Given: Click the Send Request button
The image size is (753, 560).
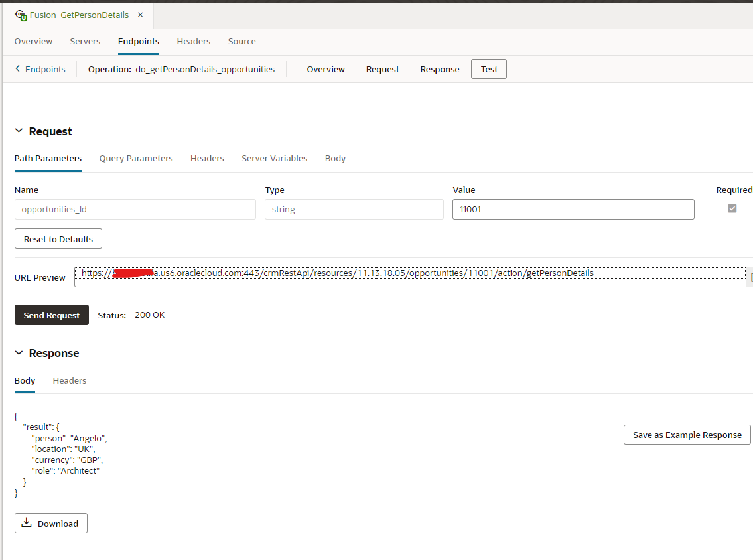Looking at the screenshot, I should pyautogui.click(x=52, y=315).
